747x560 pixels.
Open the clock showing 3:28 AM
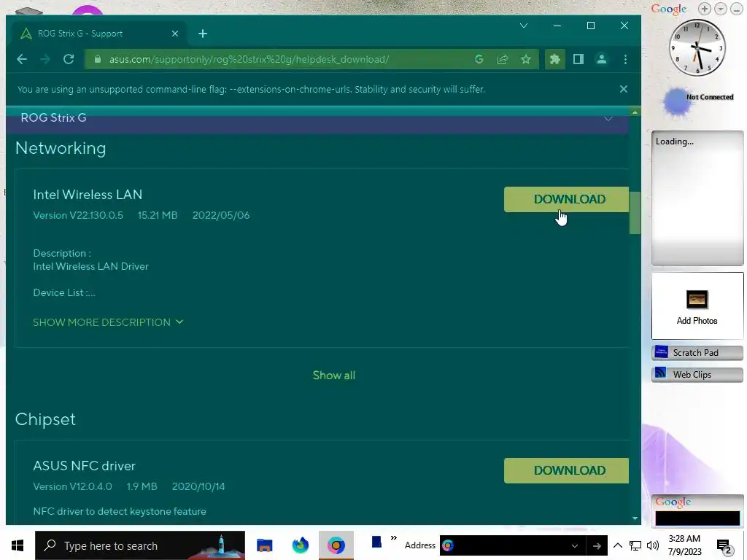tap(684, 545)
